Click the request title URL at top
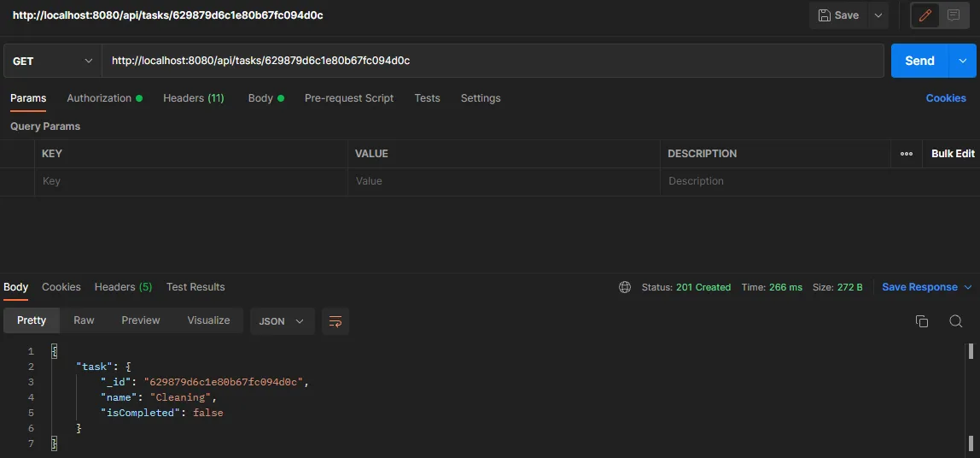 168,15
